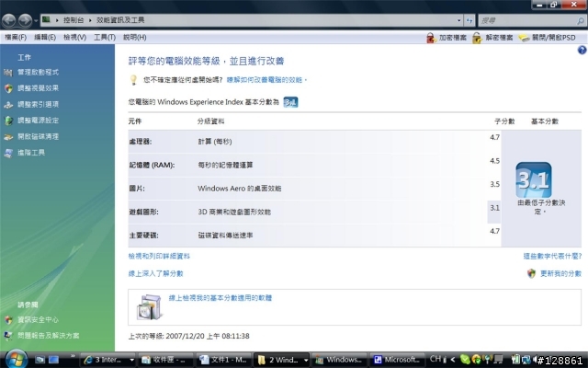Click the first quick launch icon
588x368 pixels.
(40, 360)
